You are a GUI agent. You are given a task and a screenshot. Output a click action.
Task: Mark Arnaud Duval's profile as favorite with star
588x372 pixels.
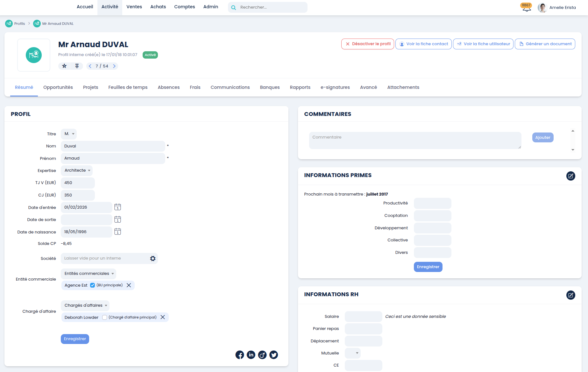65,66
